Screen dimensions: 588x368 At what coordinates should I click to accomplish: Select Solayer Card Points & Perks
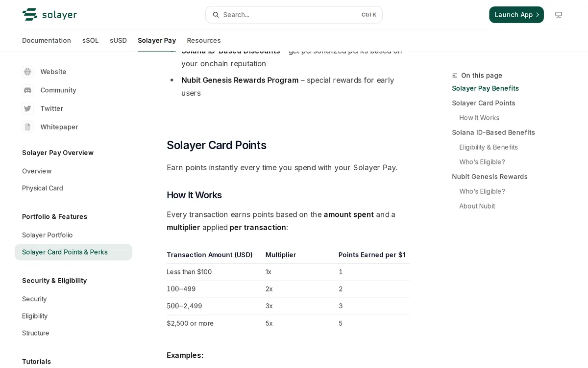(x=73, y=252)
